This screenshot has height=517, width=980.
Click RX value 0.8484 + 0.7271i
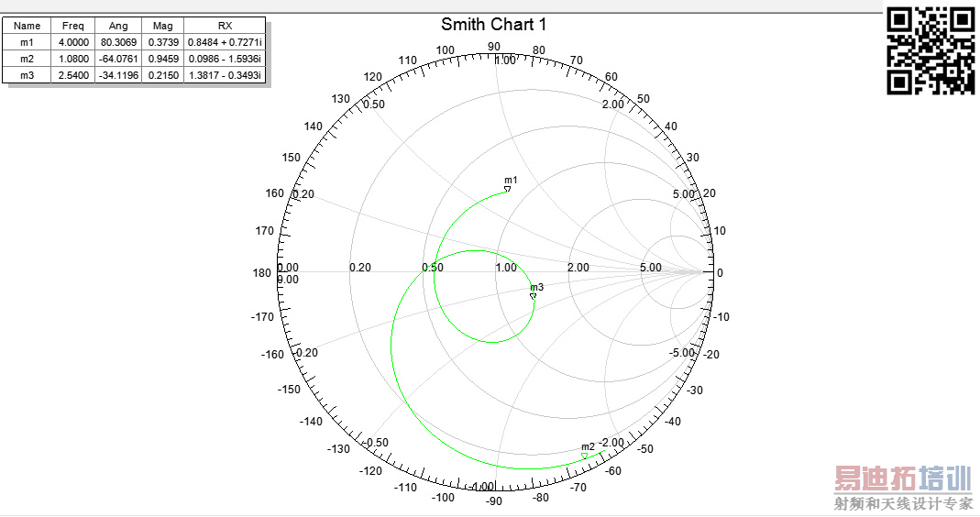(225, 42)
